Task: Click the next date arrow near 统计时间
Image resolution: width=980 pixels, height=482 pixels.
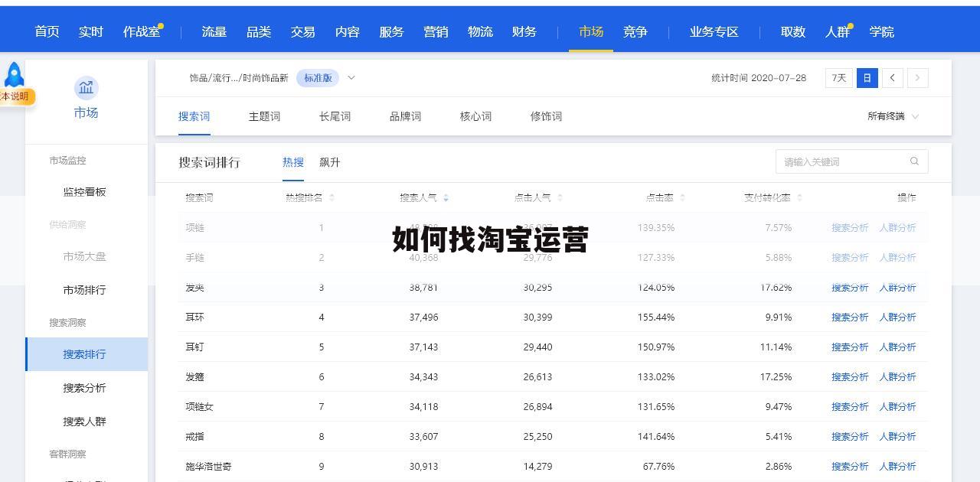Action: [x=917, y=77]
